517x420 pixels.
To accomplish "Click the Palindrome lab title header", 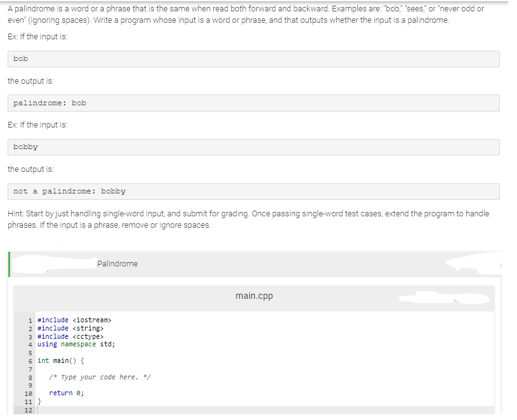I will tap(117, 264).
